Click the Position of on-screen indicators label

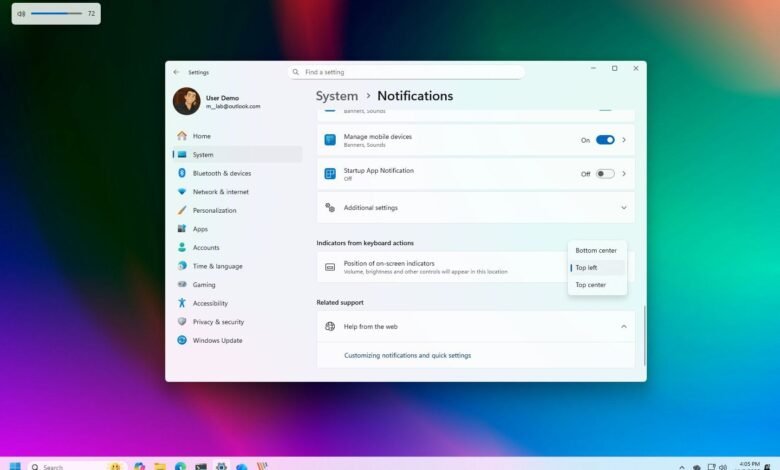click(389, 263)
